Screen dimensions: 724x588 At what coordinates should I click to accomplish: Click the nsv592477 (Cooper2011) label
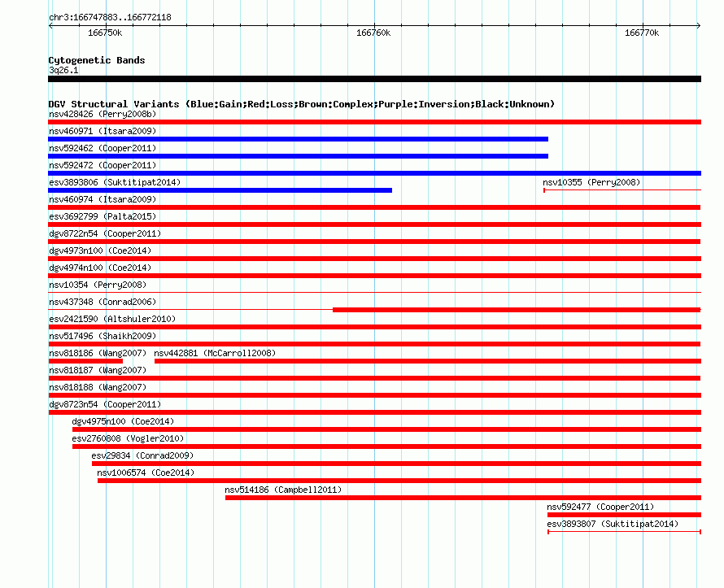pyautogui.click(x=600, y=507)
